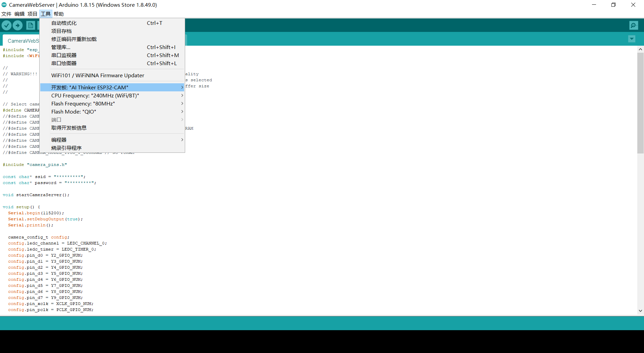Open the 文件 menu

(x=6, y=14)
